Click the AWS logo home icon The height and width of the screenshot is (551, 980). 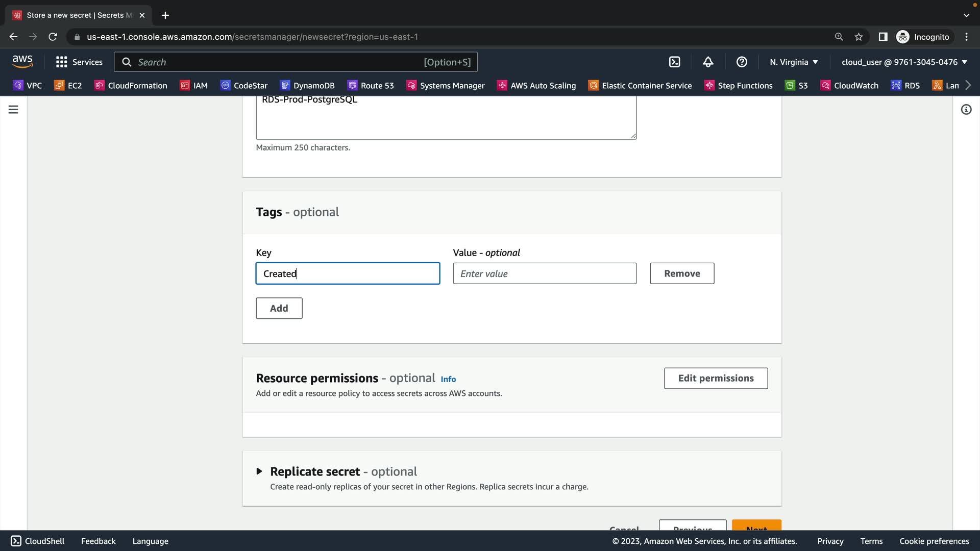(x=22, y=61)
